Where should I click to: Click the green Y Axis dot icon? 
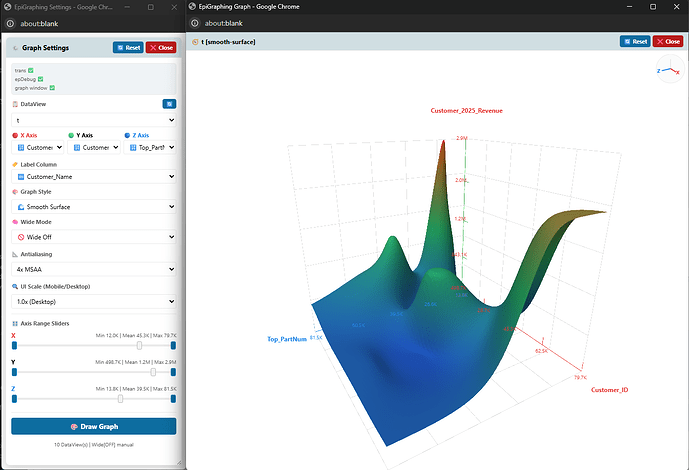[x=71, y=135]
